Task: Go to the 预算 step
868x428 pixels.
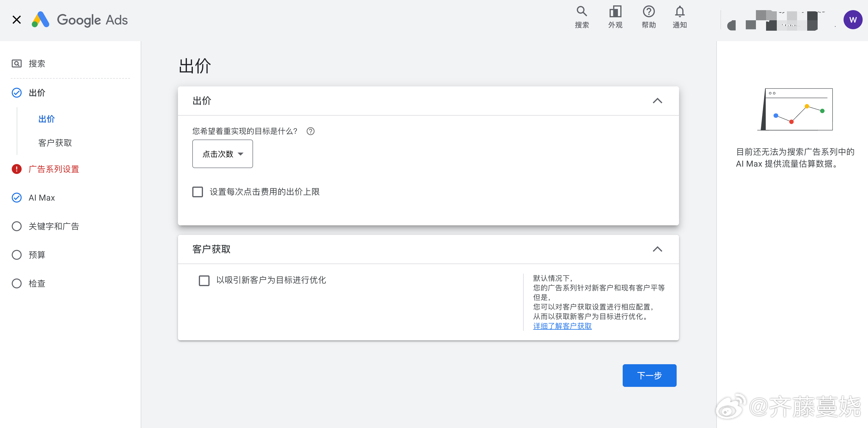Action: click(37, 255)
